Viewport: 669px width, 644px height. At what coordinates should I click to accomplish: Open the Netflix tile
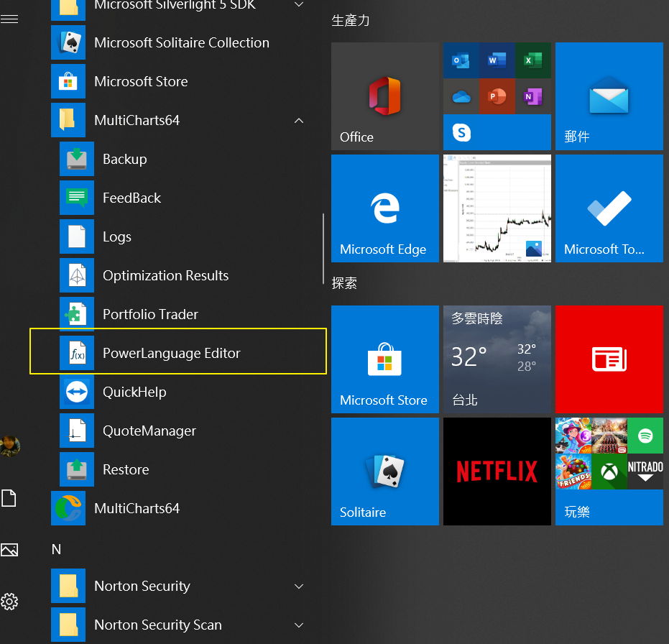click(x=497, y=471)
